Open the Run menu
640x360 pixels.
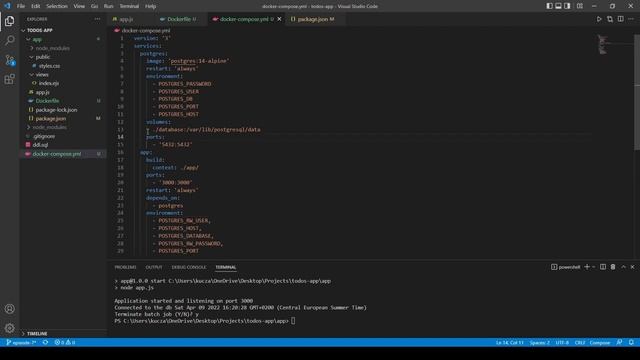108,6
